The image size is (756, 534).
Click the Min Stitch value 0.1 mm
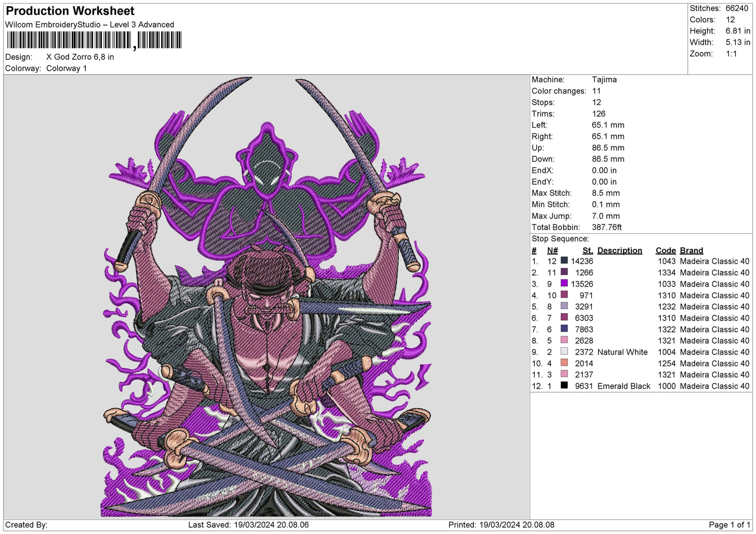pyautogui.click(x=606, y=204)
